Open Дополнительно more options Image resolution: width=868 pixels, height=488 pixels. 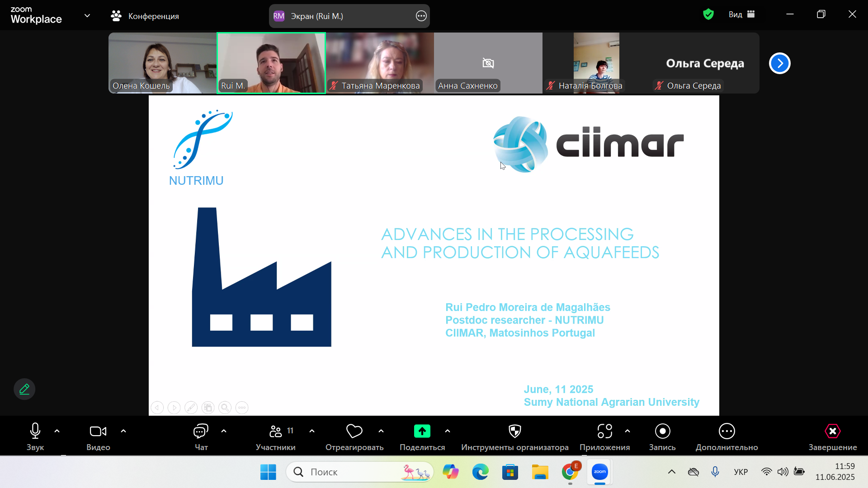point(727,436)
